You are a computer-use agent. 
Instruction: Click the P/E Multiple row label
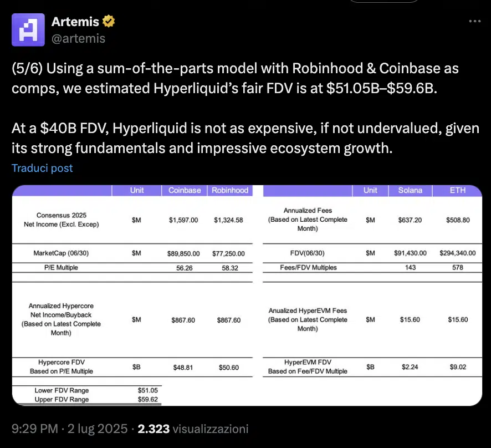(x=61, y=267)
